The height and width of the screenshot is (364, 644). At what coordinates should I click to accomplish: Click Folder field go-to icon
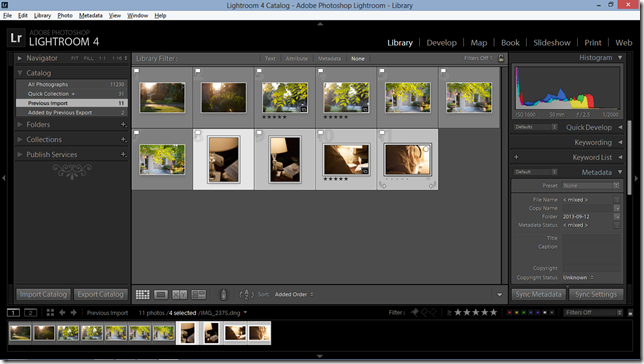click(x=616, y=217)
